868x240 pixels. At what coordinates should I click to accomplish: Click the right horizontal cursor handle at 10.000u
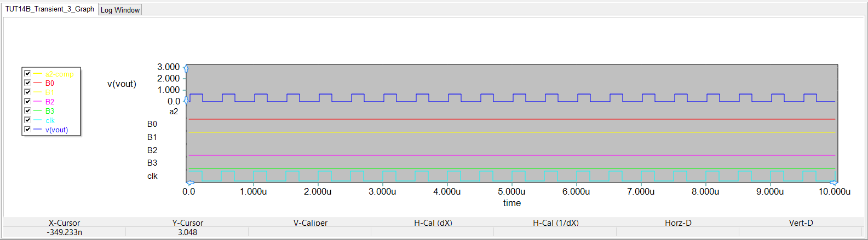pyautogui.click(x=833, y=183)
